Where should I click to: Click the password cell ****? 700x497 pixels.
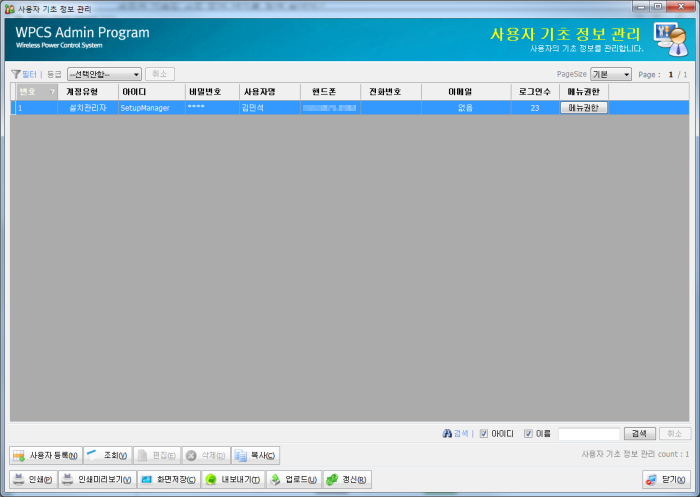pos(212,108)
